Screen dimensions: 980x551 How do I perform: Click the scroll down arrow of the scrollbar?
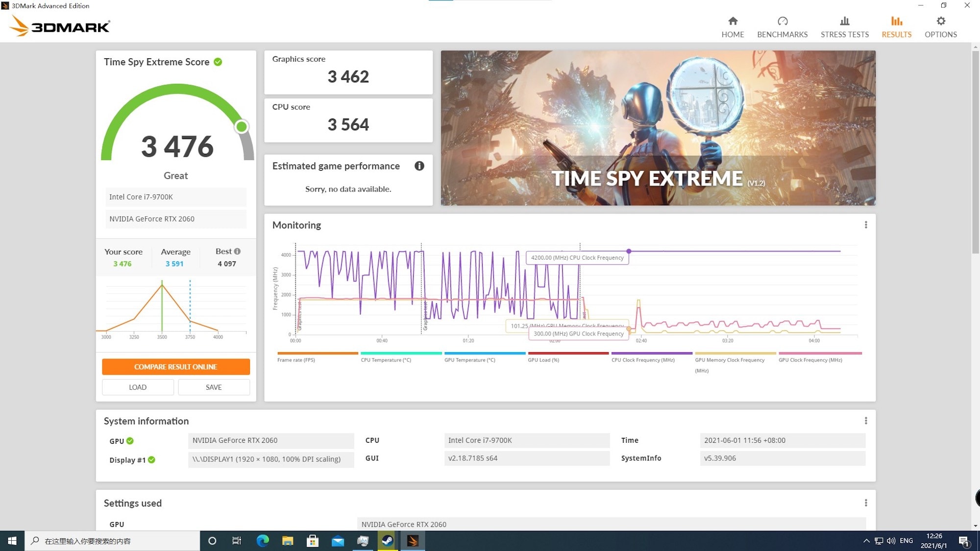[x=975, y=526]
